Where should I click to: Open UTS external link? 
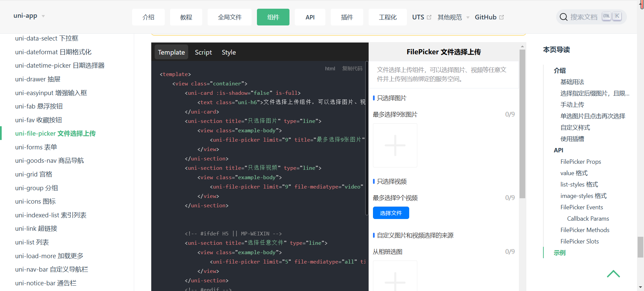click(422, 17)
